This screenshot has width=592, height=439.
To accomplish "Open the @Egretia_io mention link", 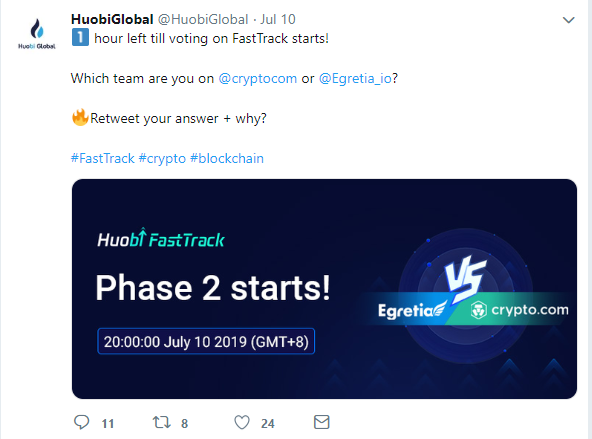I will 355,79.
